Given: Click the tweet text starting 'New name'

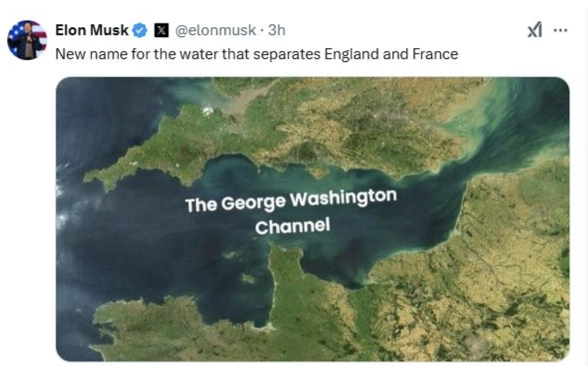Looking at the screenshot, I should point(257,54).
